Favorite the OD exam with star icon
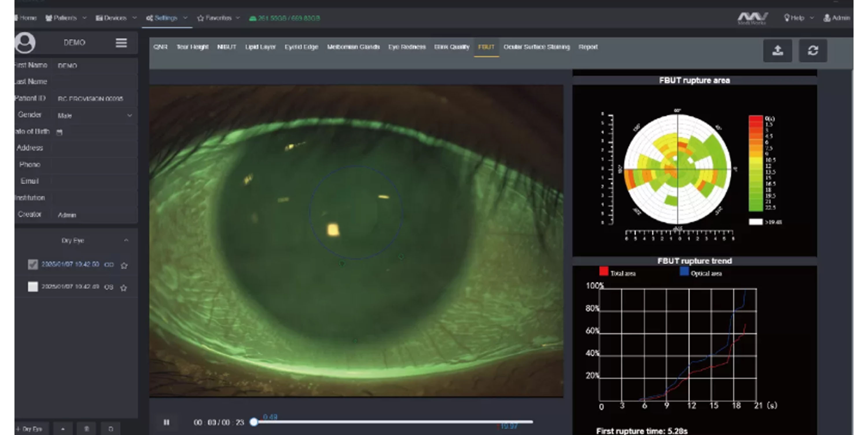The width and height of the screenshot is (868, 435). point(124,265)
